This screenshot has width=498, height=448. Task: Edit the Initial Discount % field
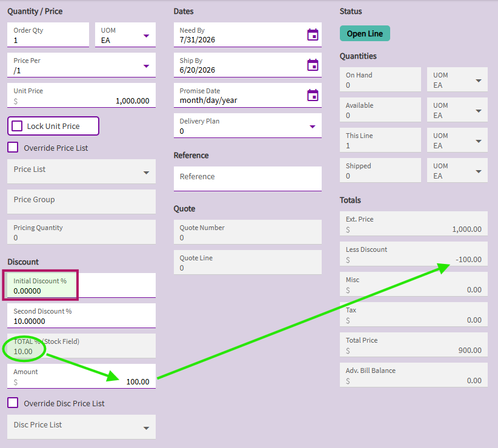(x=81, y=286)
